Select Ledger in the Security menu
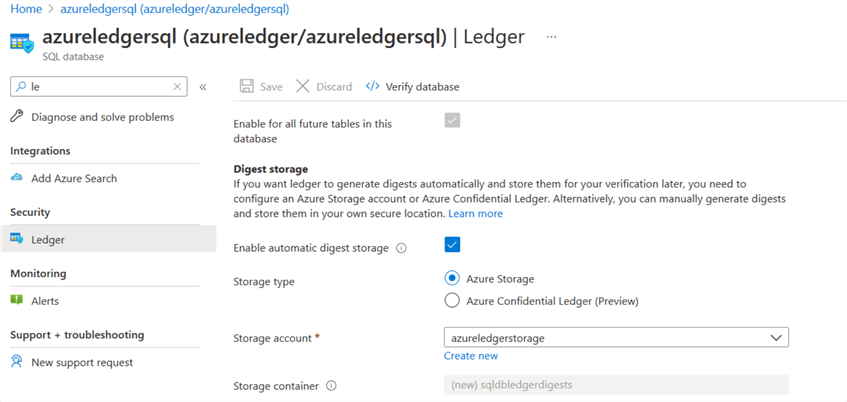This screenshot has height=402, width=847. pos(48,240)
